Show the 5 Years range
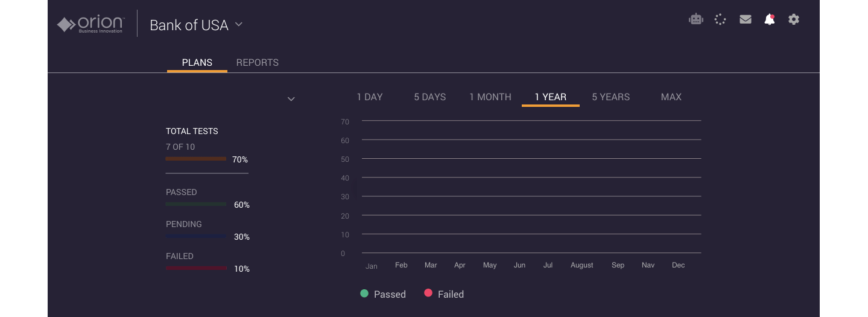Screen dimensions: 868x317 coord(611,97)
